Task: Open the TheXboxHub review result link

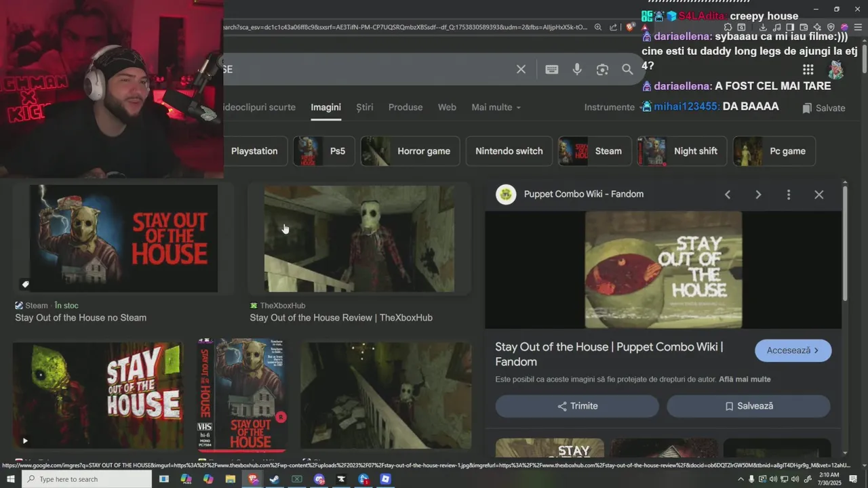Action: tap(341, 317)
